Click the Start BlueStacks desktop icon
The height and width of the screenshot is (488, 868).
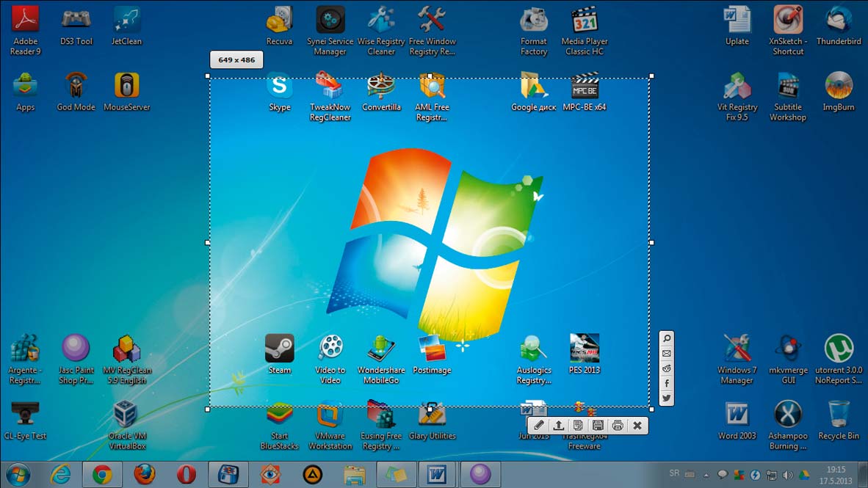(280, 425)
